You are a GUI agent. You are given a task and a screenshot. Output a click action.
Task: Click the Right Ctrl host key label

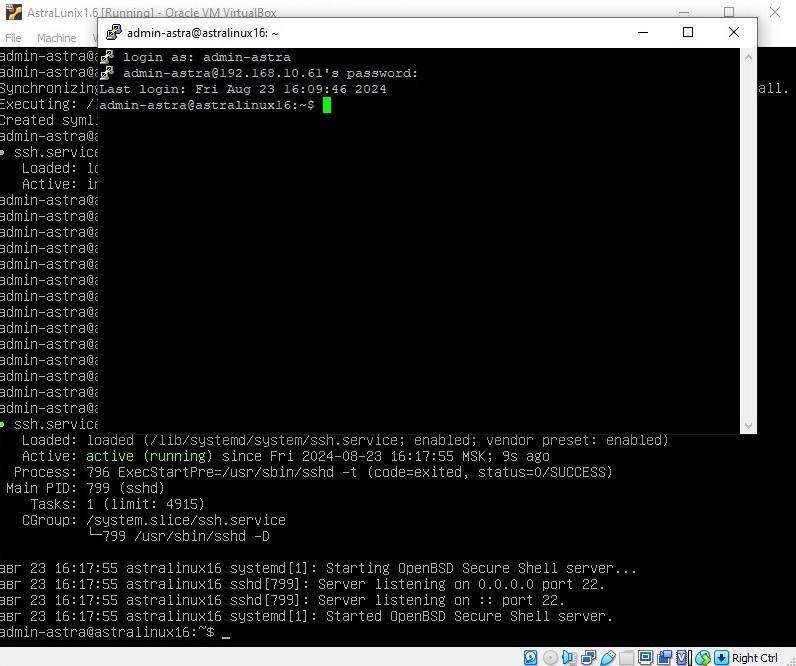[754, 658]
